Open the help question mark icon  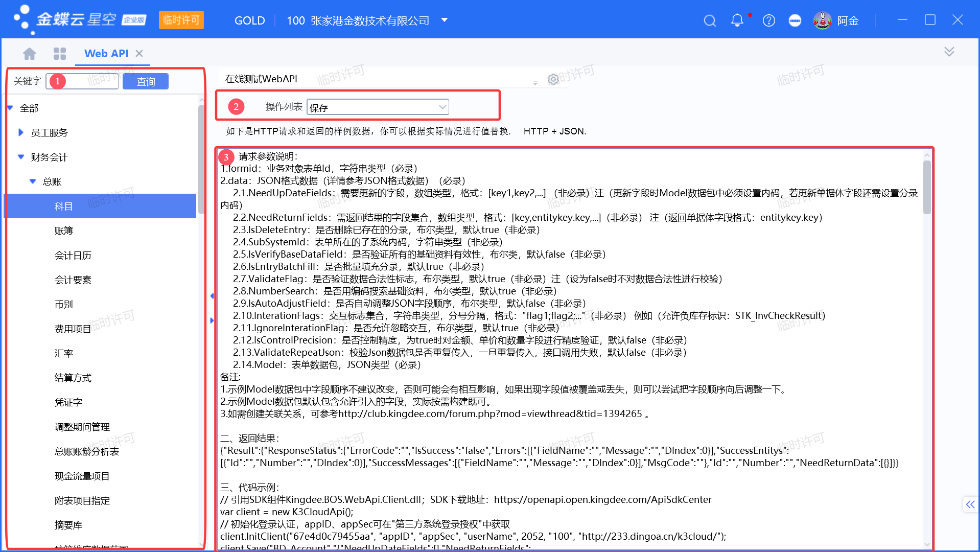click(x=769, y=20)
